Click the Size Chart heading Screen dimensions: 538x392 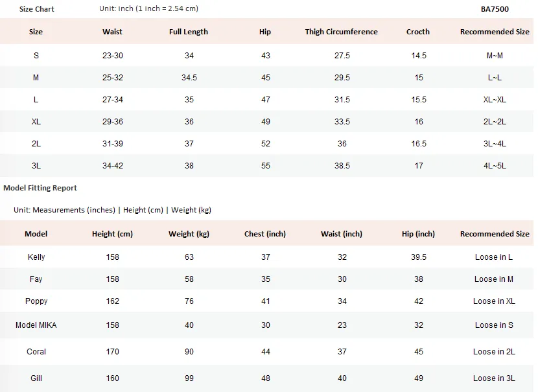coord(37,9)
